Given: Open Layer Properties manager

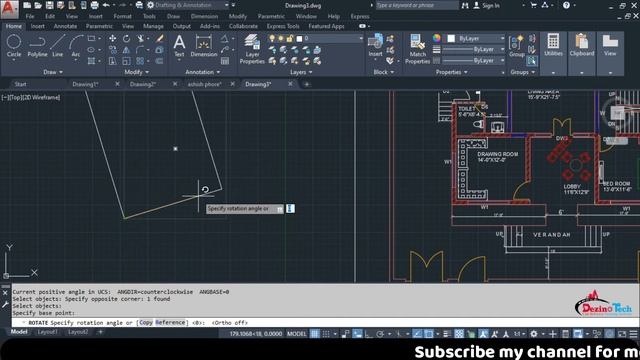Looking at the screenshot, I should tap(252, 49).
